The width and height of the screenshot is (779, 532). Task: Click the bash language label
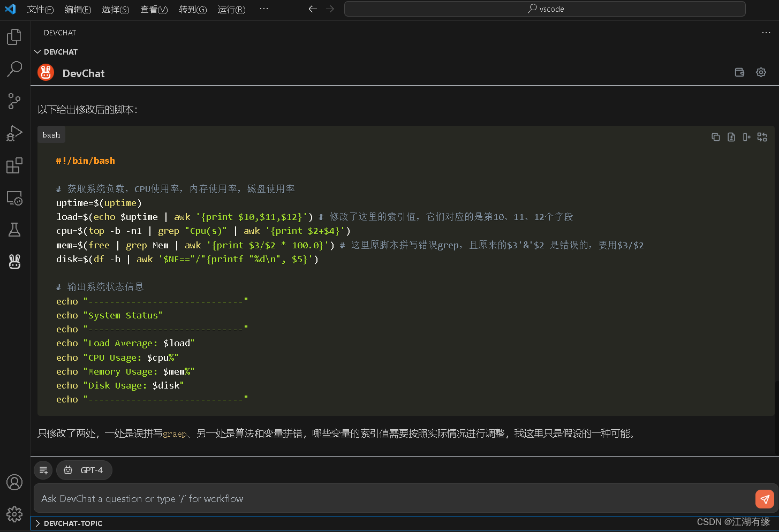click(x=51, y=135)
